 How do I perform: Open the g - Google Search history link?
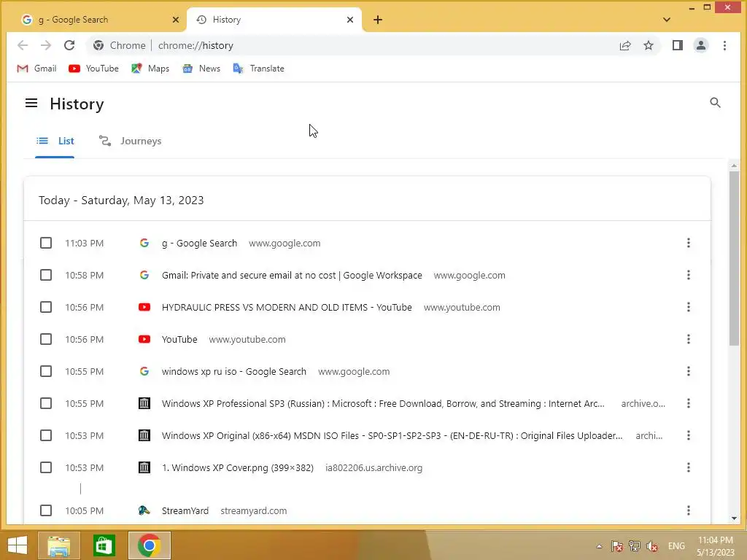click(x=199, y=243)
